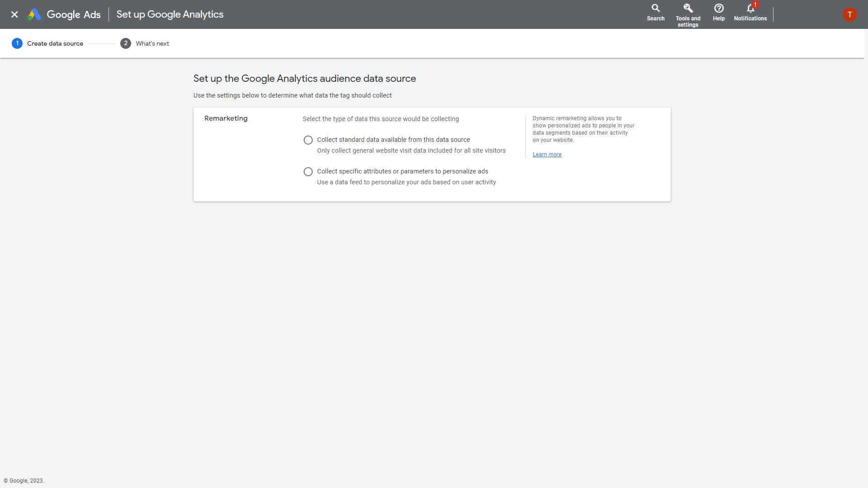Select 'Collect standard data available from this data source'
Viewport: 868px width, 488px height.
coord(308,140)
